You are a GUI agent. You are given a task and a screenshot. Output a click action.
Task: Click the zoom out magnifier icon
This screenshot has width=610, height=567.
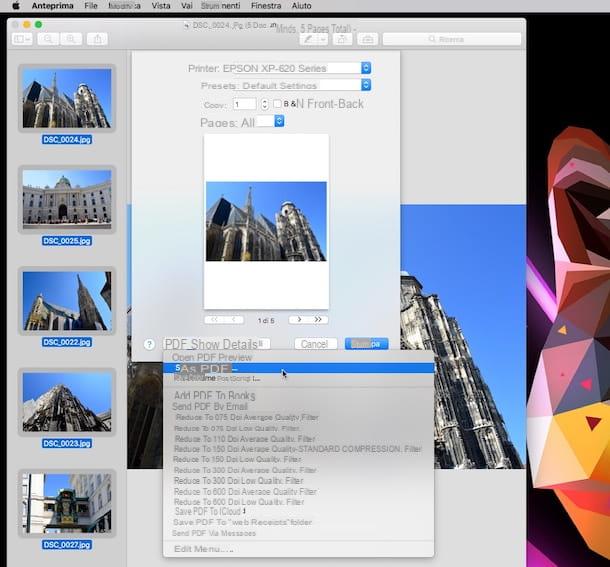pyautogui.click(x=48, y=39)
